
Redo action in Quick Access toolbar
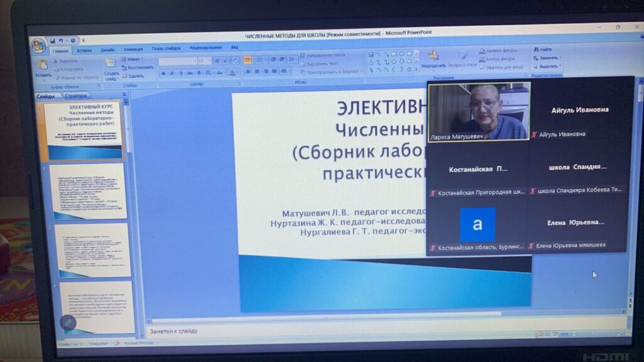[x=73, y=41]
